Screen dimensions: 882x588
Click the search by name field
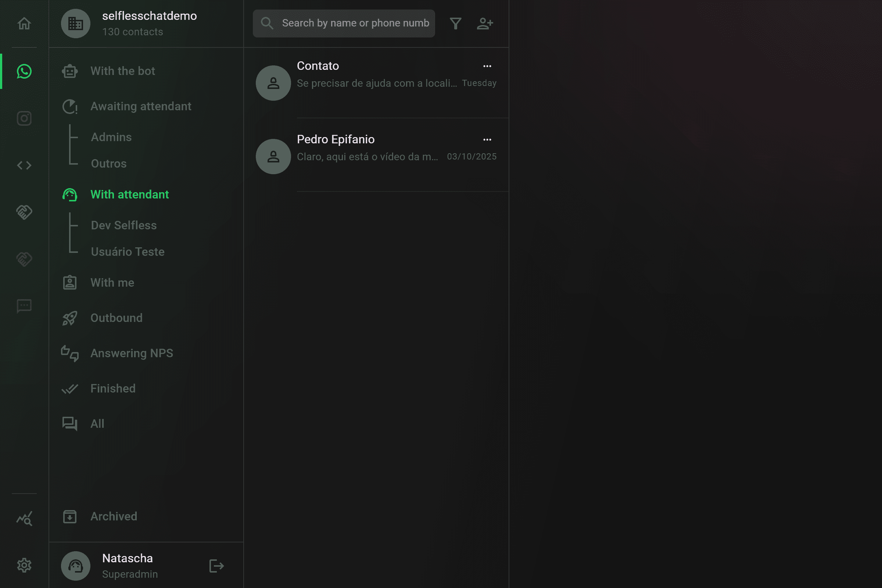tap(344, 23)
